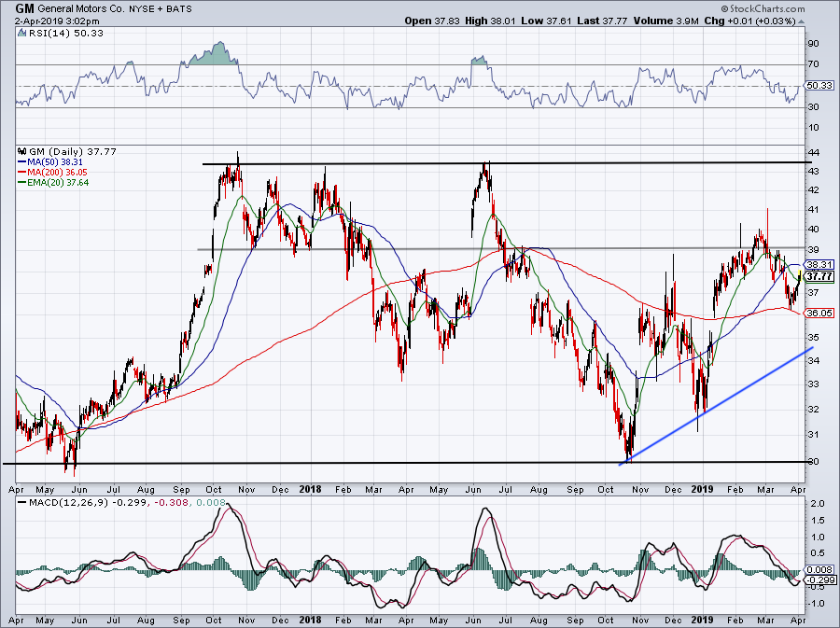This screenshot has height=628, width=840.
Task: Select the Open 37.83 value in header
Action: click(432, 21)
